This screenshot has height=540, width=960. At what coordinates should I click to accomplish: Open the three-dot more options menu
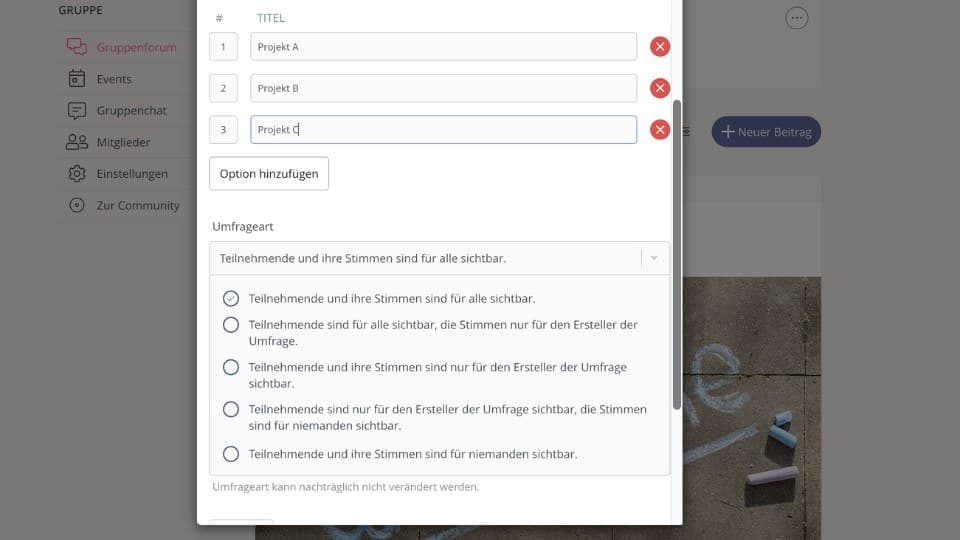coord(797,18)
